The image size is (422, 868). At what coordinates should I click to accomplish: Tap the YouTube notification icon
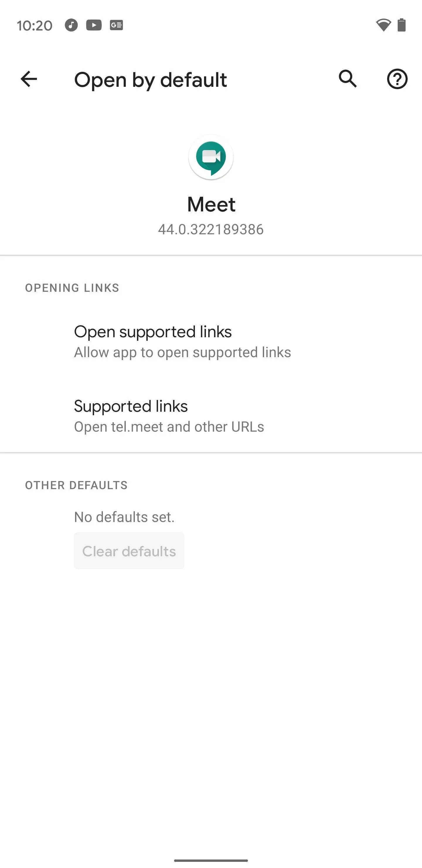click(x=93, y=25)
